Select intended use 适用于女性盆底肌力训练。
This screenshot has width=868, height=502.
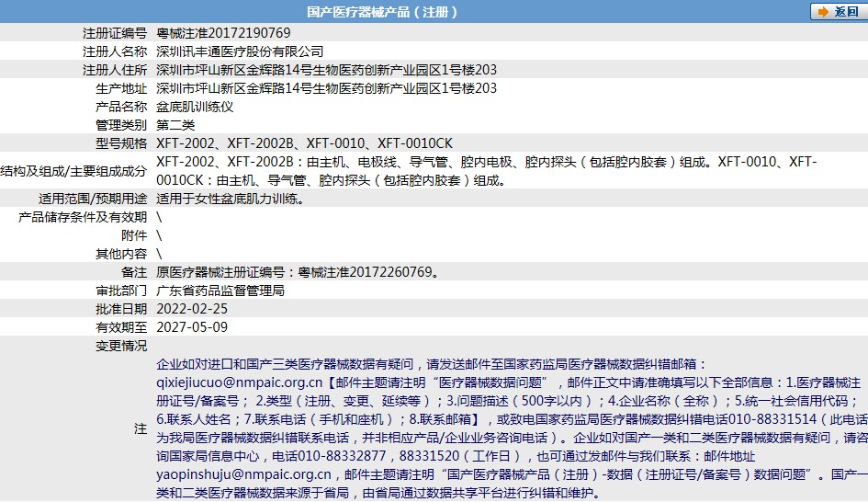(x=231, y=199)
